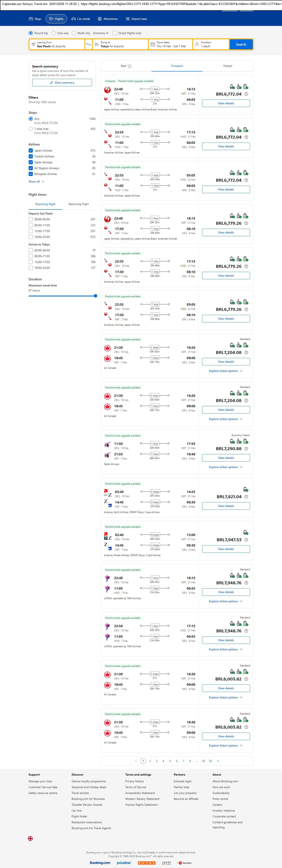Viewport: 282px width, 868px height.
Task: Open the Economy cabin class dropdown
Action: (101, 33)
